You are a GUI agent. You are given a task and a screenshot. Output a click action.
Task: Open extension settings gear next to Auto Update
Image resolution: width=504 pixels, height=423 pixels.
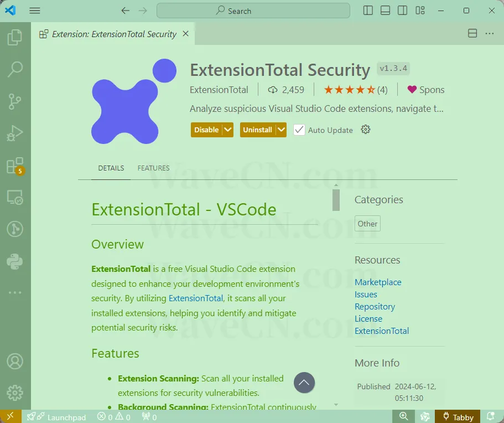point(366,130)
